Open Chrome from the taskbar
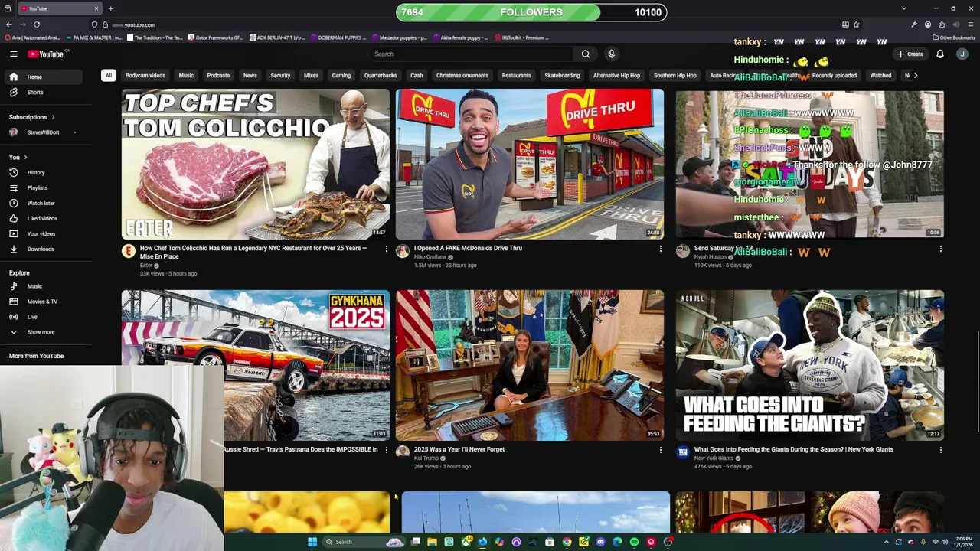This screenshot has width=980, height=551. pyautogui.click(x=567, y=542)
